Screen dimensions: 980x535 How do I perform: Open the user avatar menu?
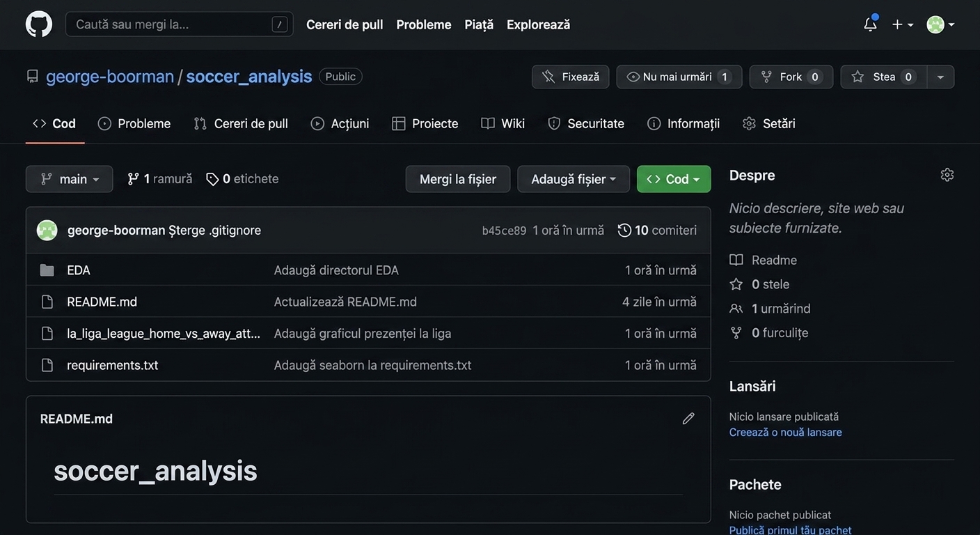click(x=941, y=24)
